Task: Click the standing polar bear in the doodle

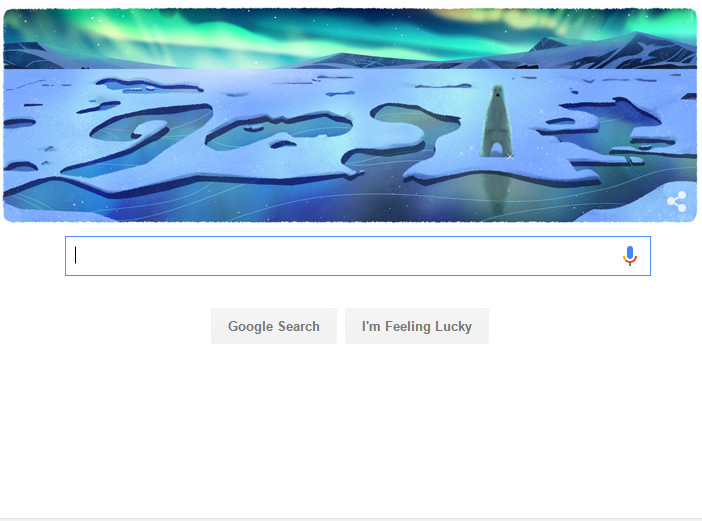Action: (496, 121)
